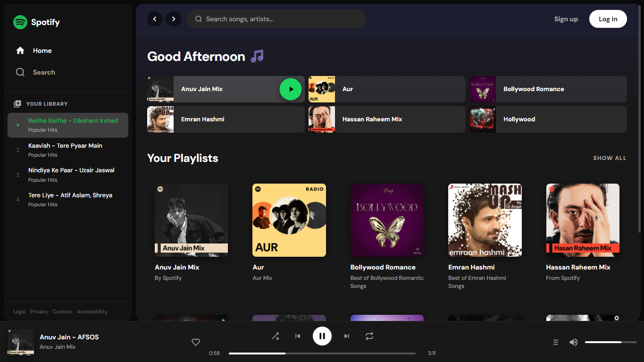
Task: Open Hassan Raheem Mix playlist cover
Action: pos(583,220)
